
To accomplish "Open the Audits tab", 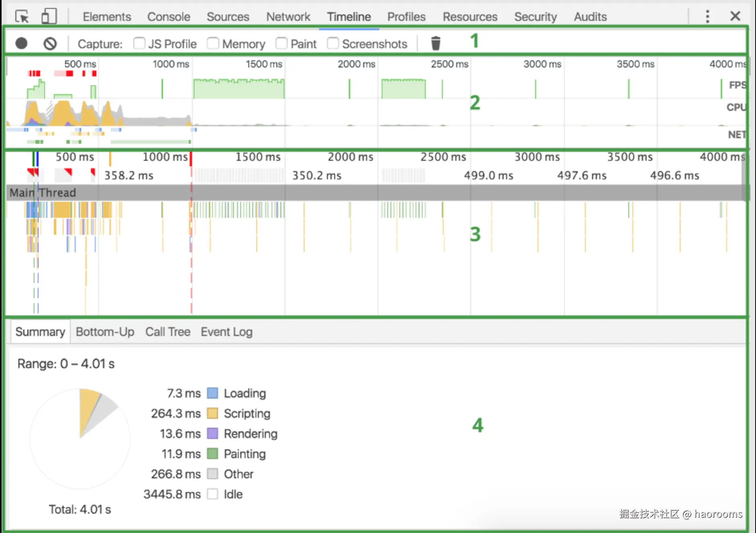I will (590, 17).
